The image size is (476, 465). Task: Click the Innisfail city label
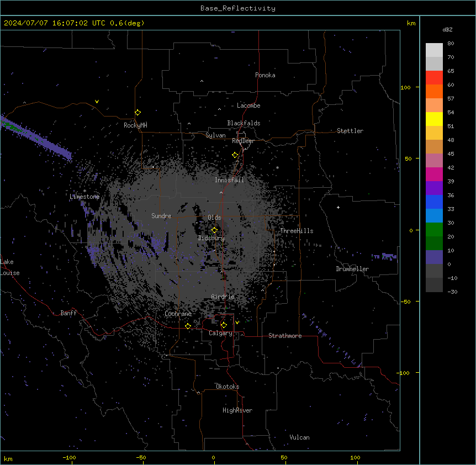[229, 180]
